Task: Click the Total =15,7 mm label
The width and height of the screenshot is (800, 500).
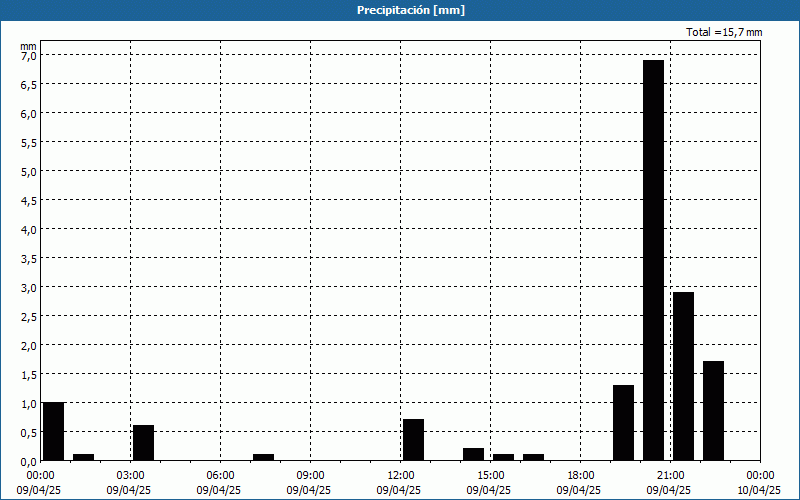Action: pyautogui.click(x=724, y=32)
